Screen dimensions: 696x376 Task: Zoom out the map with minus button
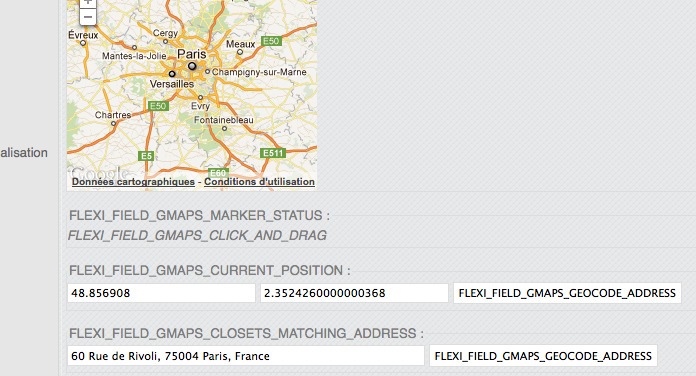pos(88,17)
